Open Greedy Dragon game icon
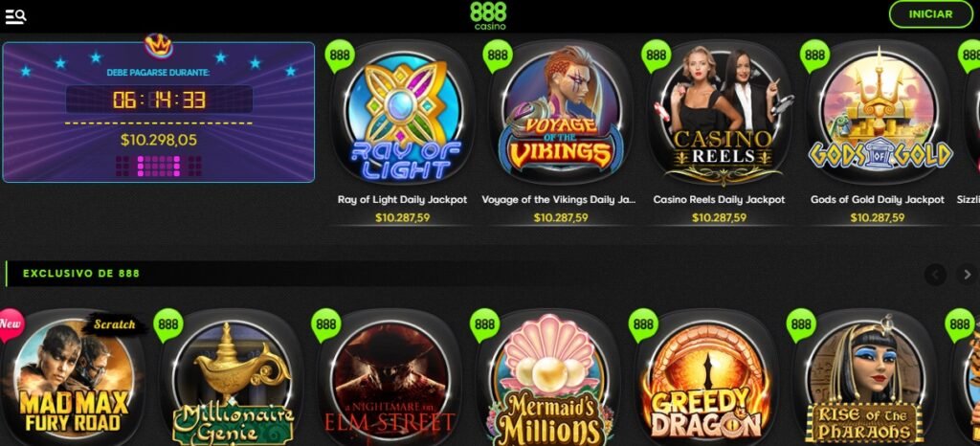Screen dimensions: 980x446 click(x=707, y=377)
